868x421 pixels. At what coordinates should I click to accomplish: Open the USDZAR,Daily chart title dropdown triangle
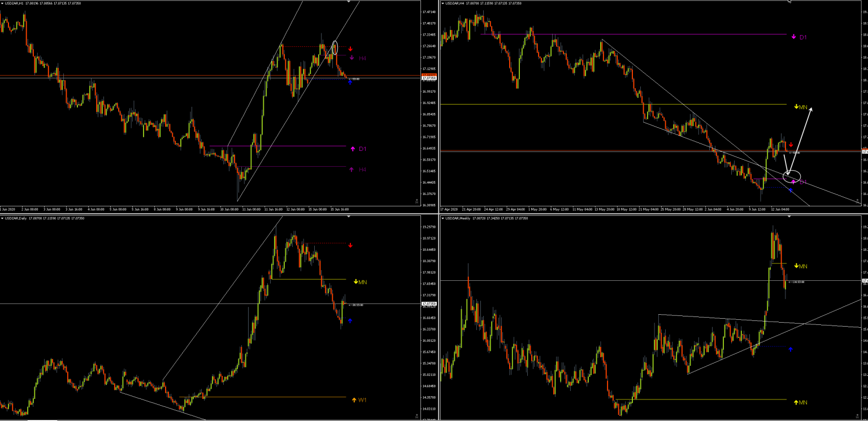point(3,218)
